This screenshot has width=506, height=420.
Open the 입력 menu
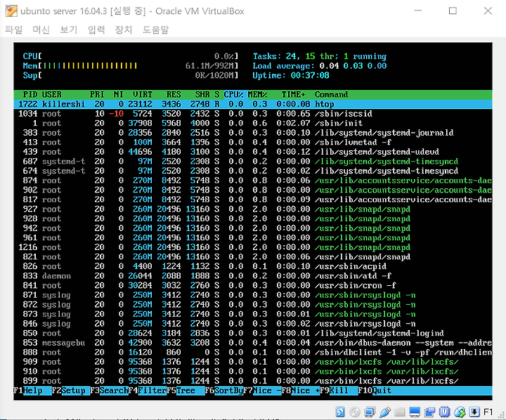click(96, 29)
